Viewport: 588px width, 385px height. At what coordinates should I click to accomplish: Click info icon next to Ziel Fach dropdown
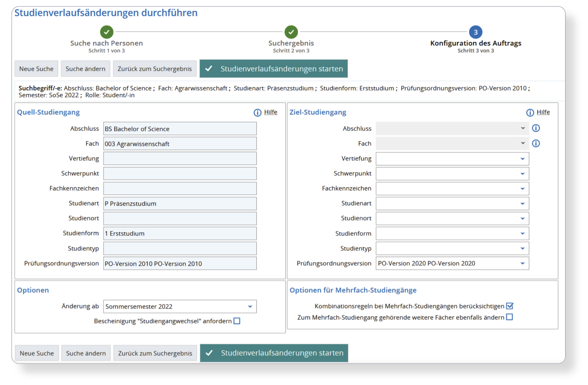tap(536, 143)
